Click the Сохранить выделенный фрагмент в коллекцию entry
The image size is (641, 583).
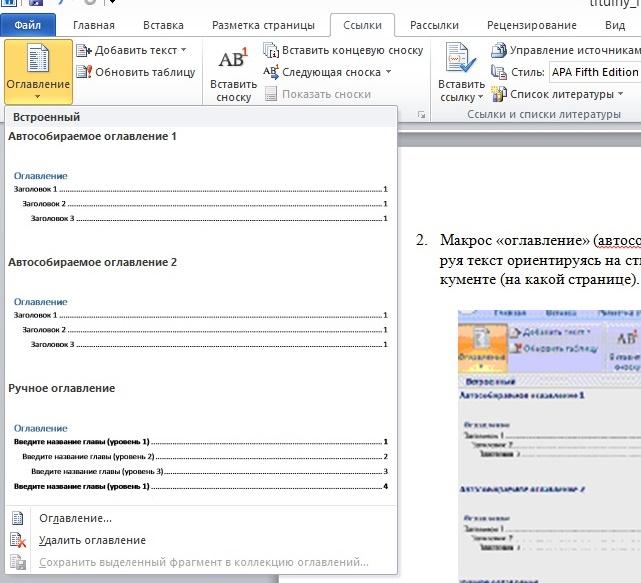(201, 563)
